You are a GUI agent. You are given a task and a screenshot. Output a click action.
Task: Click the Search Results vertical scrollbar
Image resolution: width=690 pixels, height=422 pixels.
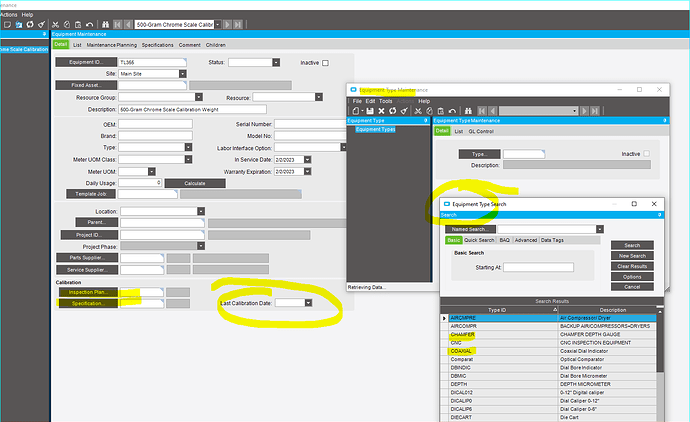[660, 364]
